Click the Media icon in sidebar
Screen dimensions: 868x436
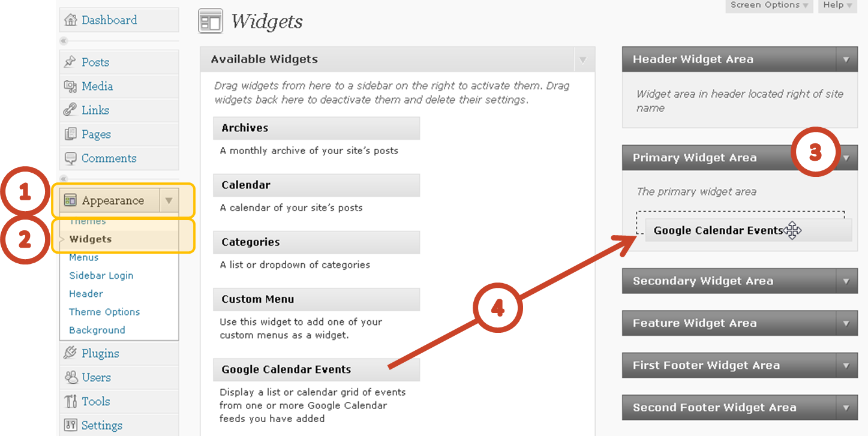pyautogui.click(x=71, y=86)
